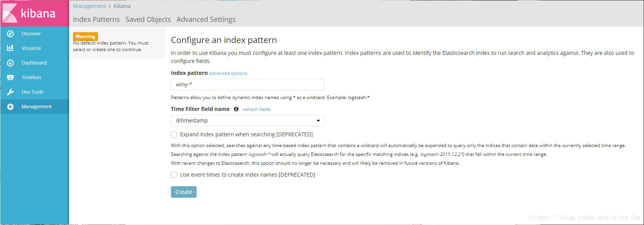Click the Discover compass icon
This screenshot has width=644, height=225.
tap(10, 34)
